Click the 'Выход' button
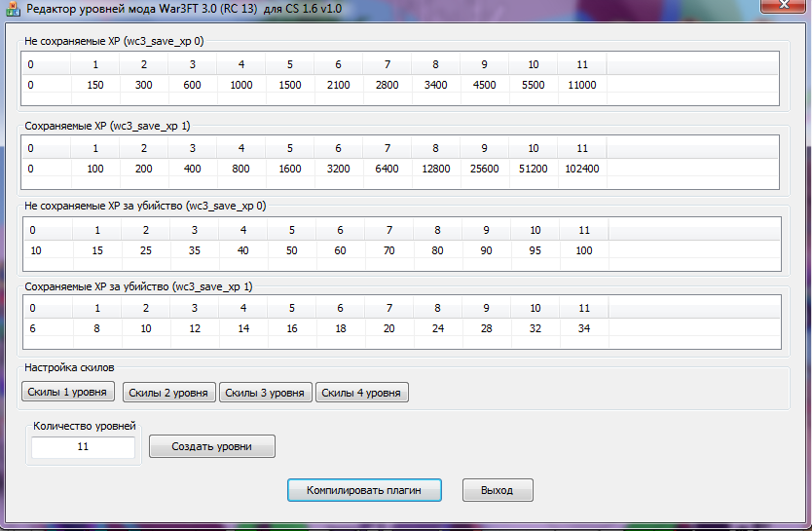Image resolution: width=812 pixels, height=531 pixels. click(498, 490)
